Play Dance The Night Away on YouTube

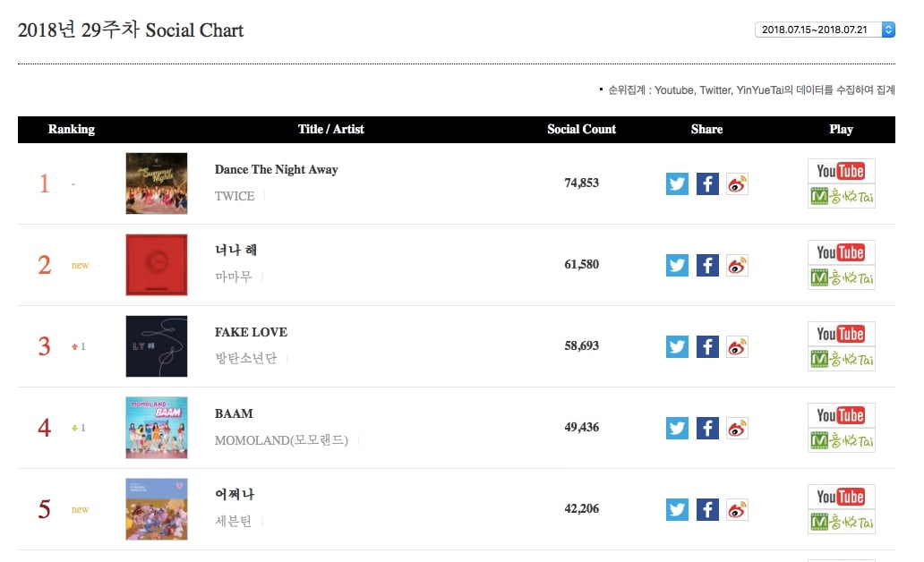click(841, 171)
